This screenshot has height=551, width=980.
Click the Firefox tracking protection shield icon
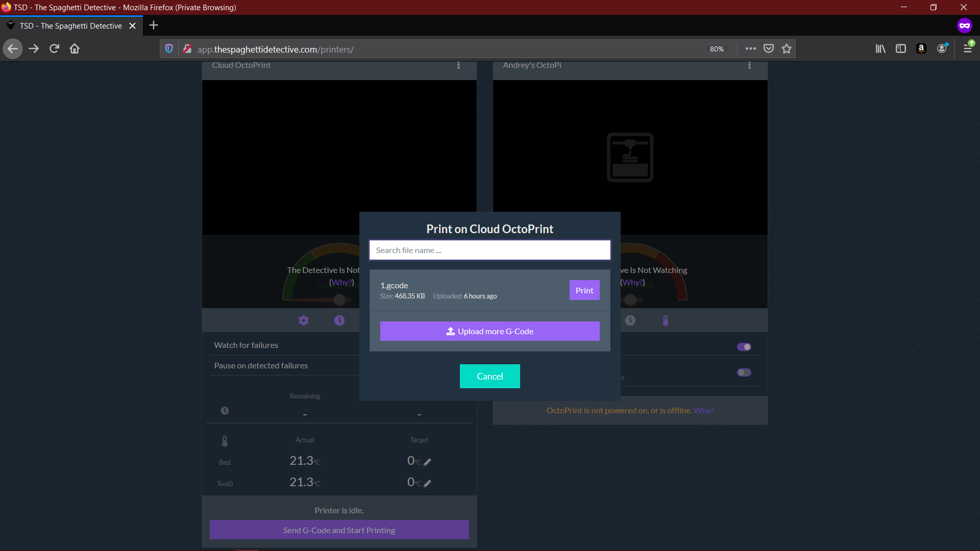[169, 49]
